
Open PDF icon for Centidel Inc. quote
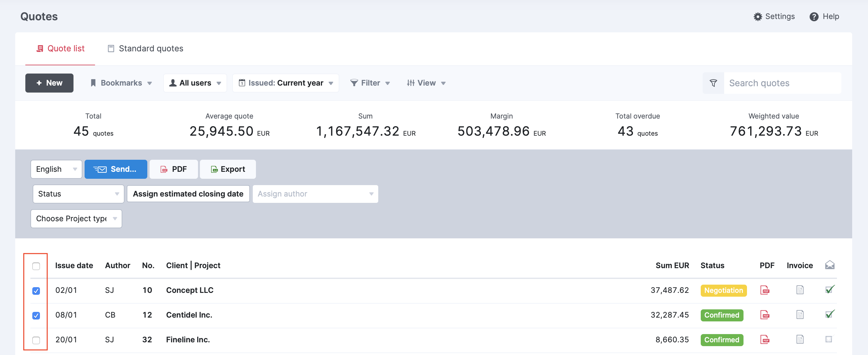764,314
